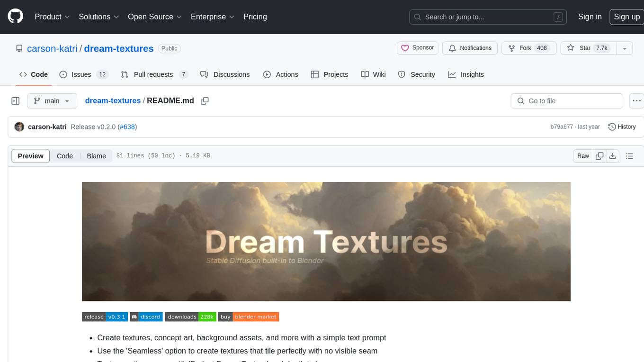This screenshot has width=644, height=362.
Task: Open commit hash b79a677
Action: pos(562,127)
